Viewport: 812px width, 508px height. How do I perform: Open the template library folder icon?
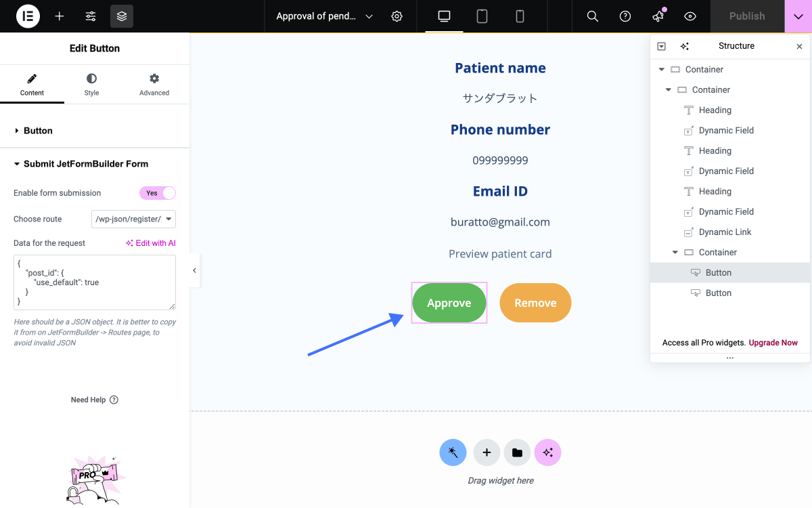tap(517, 452)
